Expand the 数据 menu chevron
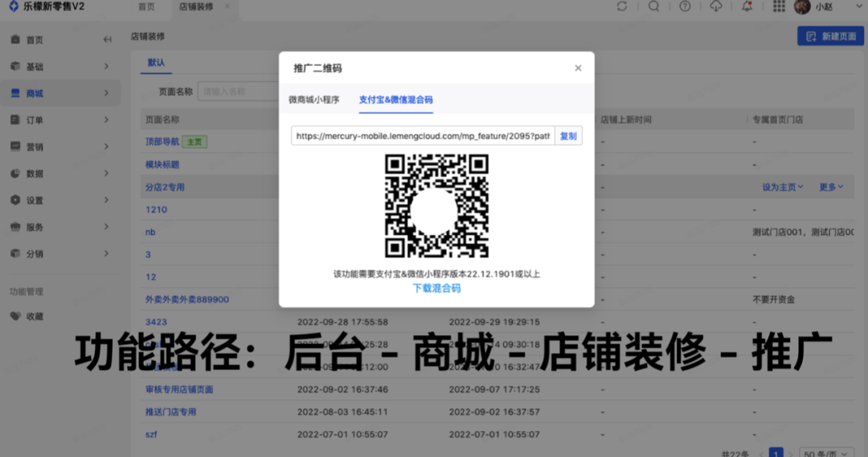This screenshot has width=868, height=457. pyautogui.click(x=106, y=173)
